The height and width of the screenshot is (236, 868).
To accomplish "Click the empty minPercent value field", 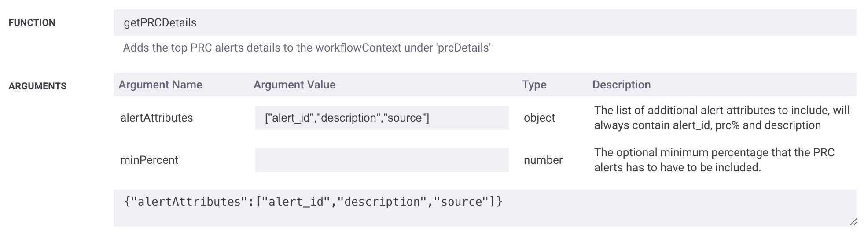I will [382, 160].
